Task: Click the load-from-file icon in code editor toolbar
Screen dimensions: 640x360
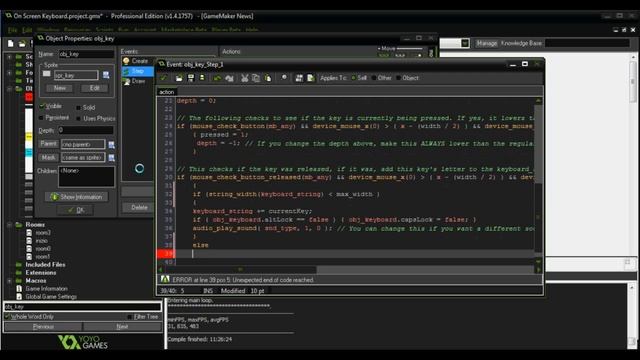Action: tap(179, 78)
